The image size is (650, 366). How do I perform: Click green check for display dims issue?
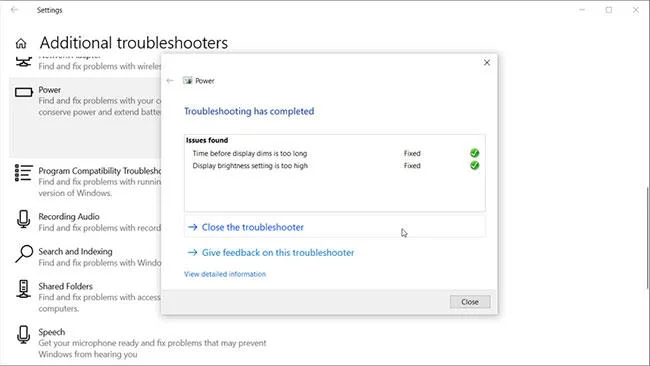[x=475, y=153]
